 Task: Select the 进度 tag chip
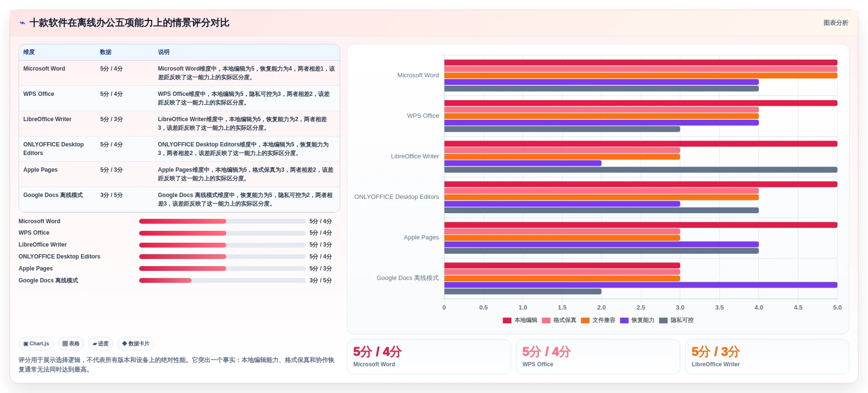(101, 343)
